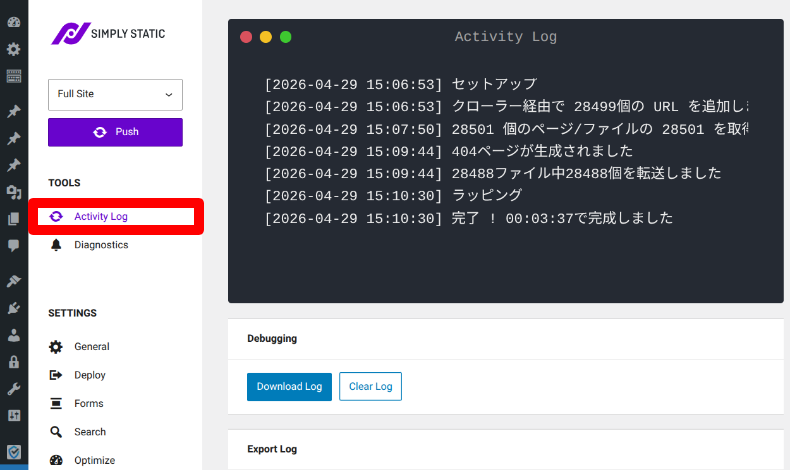The image size is (790, 470).
Task: Click the Clear Log button
Action: [x=370, y=386]
